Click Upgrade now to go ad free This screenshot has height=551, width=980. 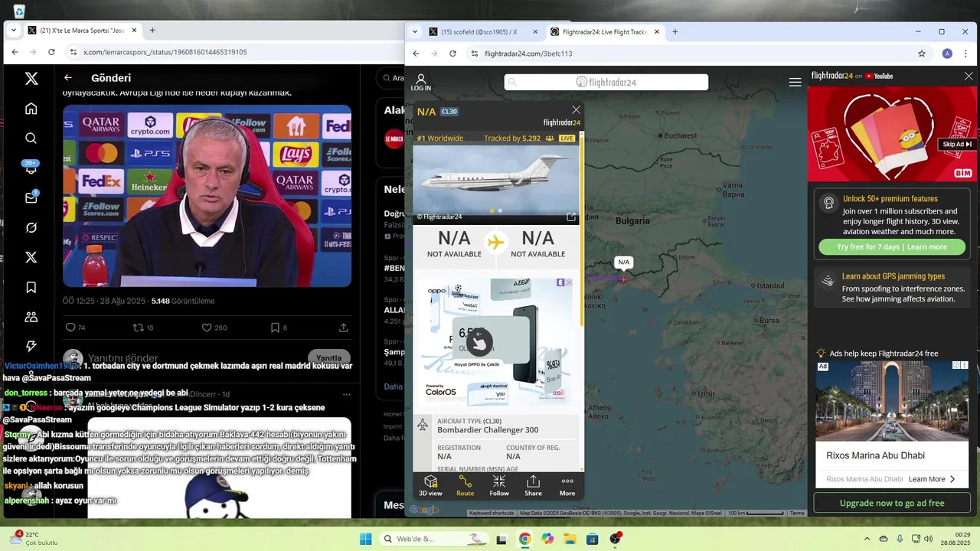coord(892,503)
